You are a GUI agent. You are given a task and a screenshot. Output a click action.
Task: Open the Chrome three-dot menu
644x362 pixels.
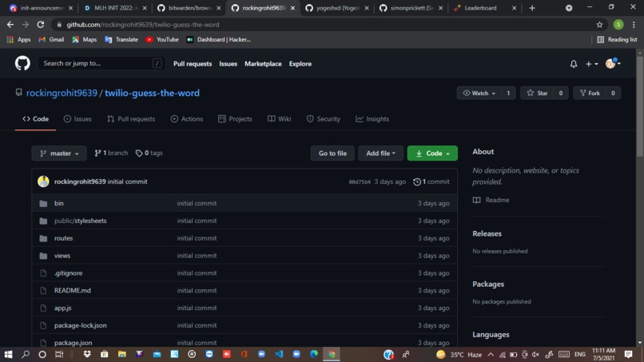pyautogui.click(x=634, y=25)
